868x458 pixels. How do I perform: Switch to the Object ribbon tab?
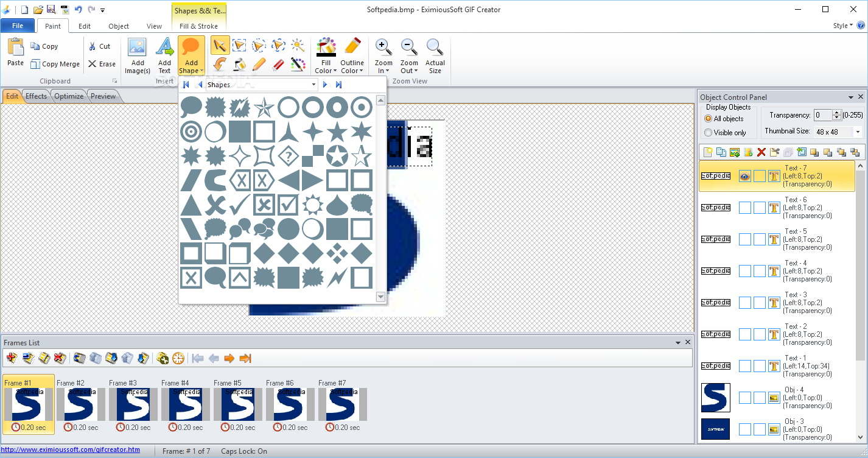tap(119, 26)
